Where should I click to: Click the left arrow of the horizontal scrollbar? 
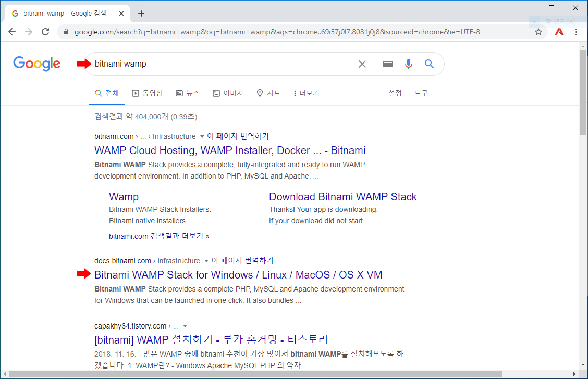(5, 374)
